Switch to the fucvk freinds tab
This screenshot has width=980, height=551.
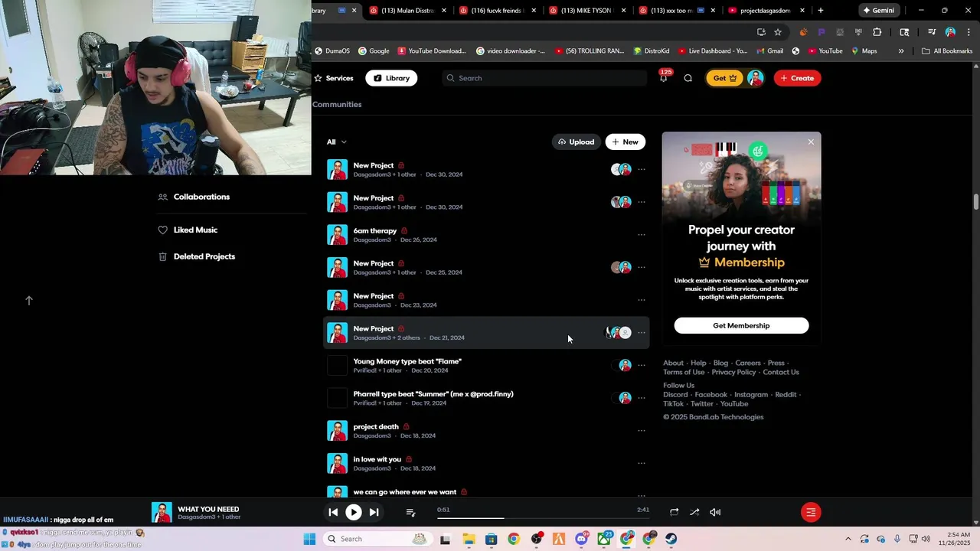click(x=498, y=11)
